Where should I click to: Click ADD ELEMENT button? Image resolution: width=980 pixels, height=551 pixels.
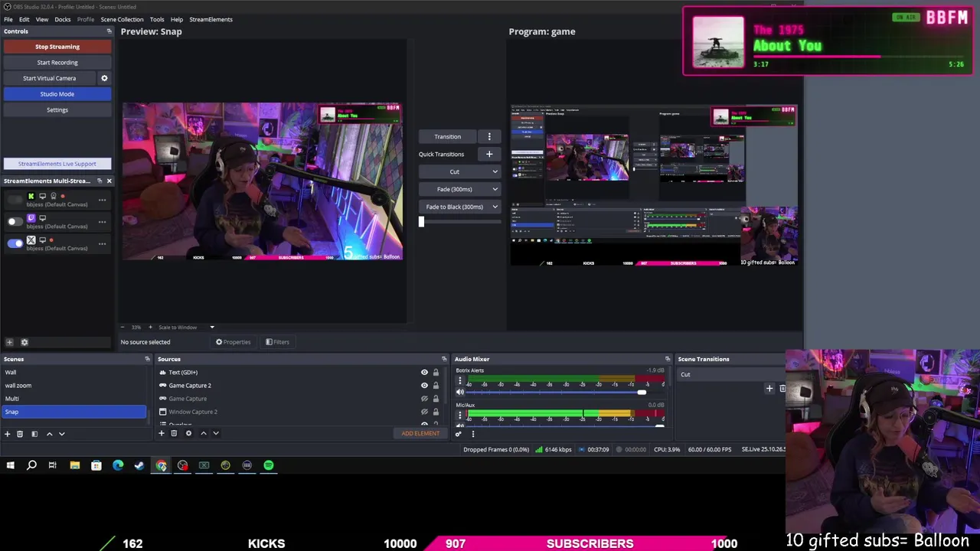point(420,434)
